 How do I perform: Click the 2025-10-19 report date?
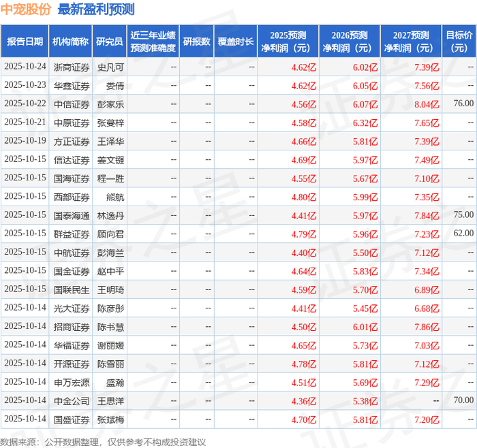pos(25,140)
